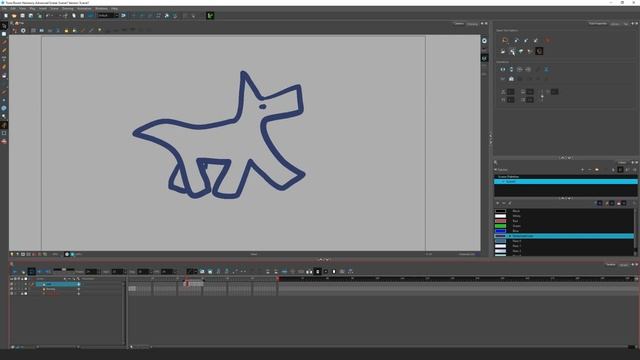The height and width of the screenshot is (360, 640).
Task: Click the orange icon in Tool Properties first row
Action: [547, 40]
